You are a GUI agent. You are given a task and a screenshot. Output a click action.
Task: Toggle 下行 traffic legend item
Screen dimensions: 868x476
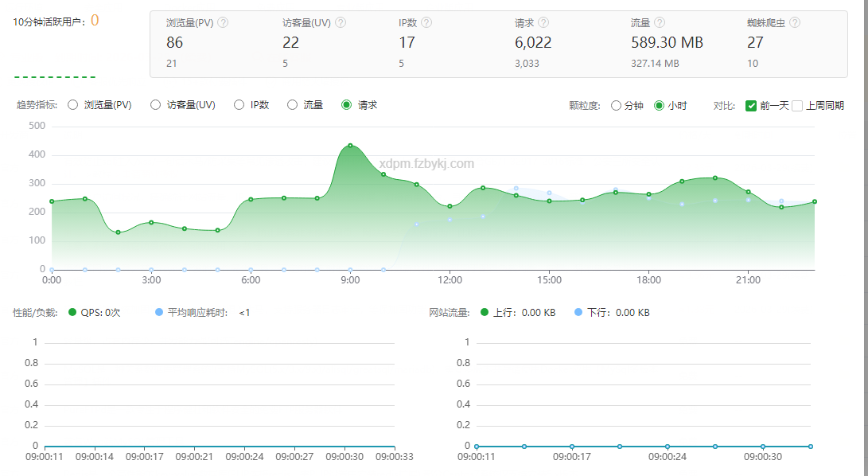[x=578, y=313]
